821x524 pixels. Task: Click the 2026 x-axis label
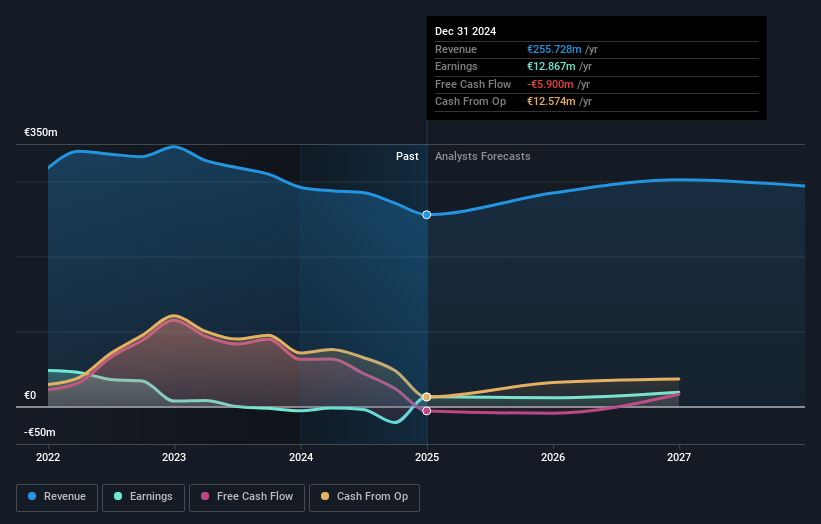[553, 457]
